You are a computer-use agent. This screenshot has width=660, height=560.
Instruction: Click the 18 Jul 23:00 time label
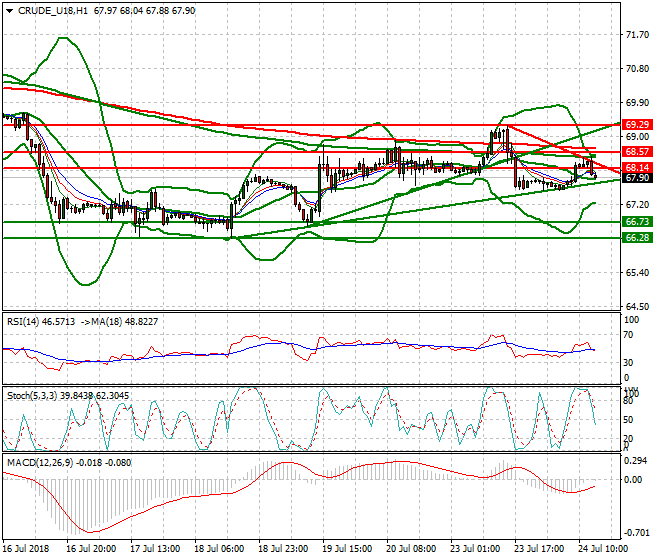point(283,549)
